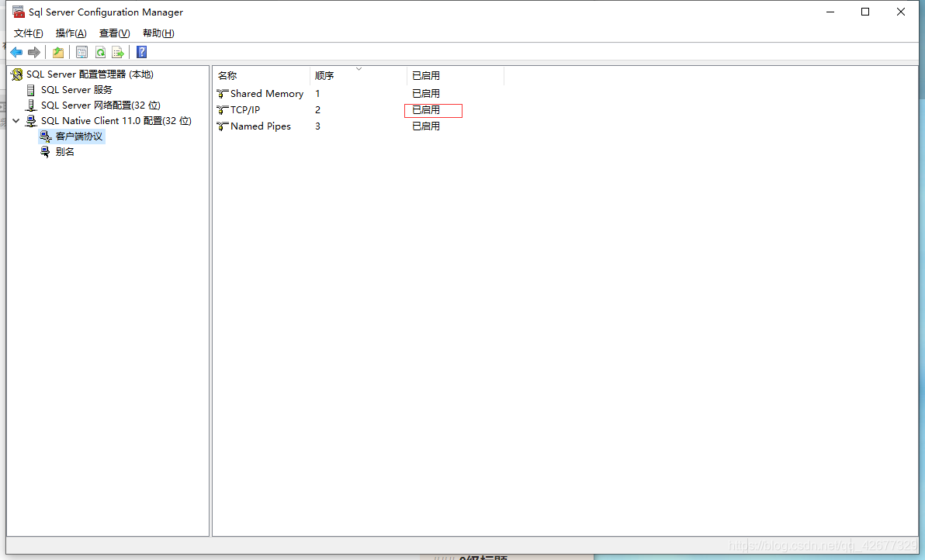Click the 客户端协议 tree icon
Screen dimensions: 925x560
pos(46,137)
